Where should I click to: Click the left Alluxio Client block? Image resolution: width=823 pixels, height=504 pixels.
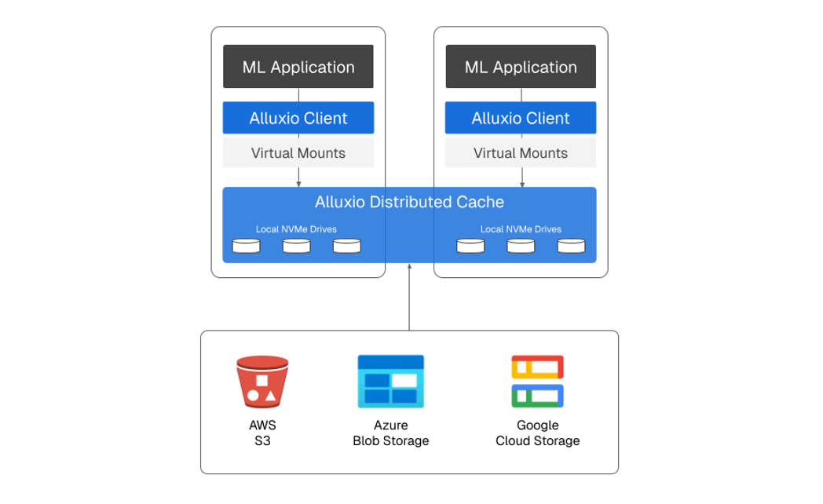click(x=298, y=118)
